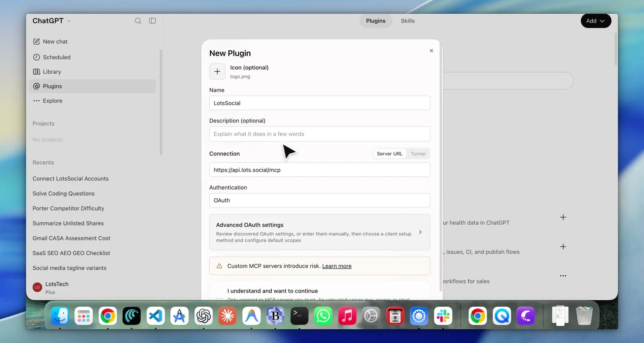Click the logo.png file label

240,76
